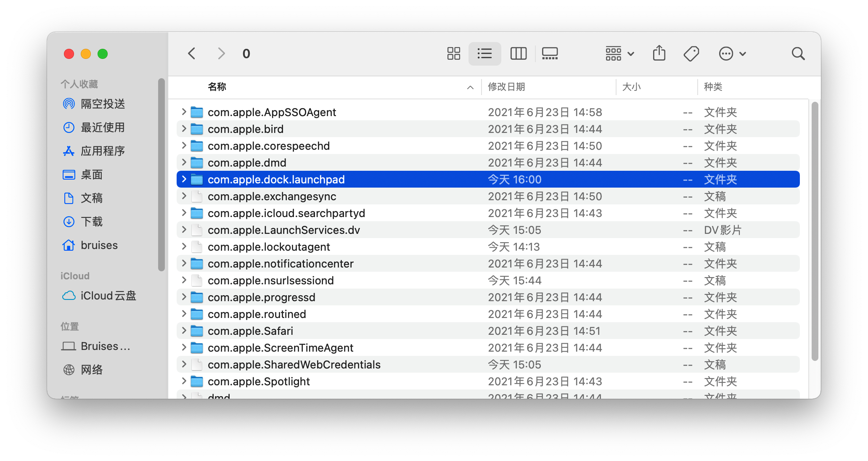Viewport: 868px width, 461px height.
Task: Open the more actions ellipsis menu
Action: 732,53
